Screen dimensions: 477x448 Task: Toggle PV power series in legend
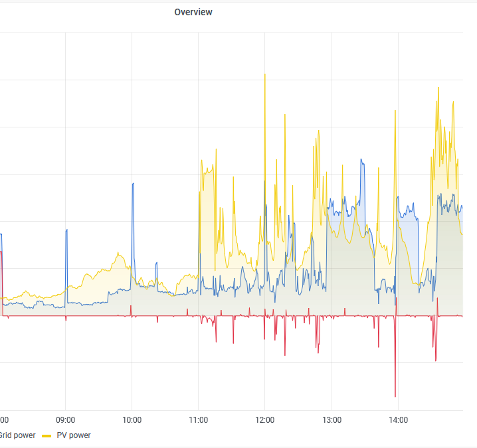coord(73,435)
